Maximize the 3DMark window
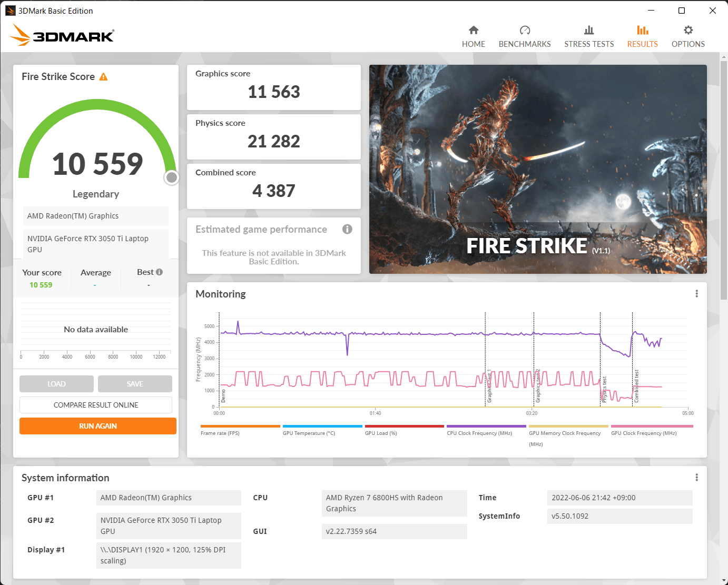Viewport: 728px width, 585px height. 682,11
